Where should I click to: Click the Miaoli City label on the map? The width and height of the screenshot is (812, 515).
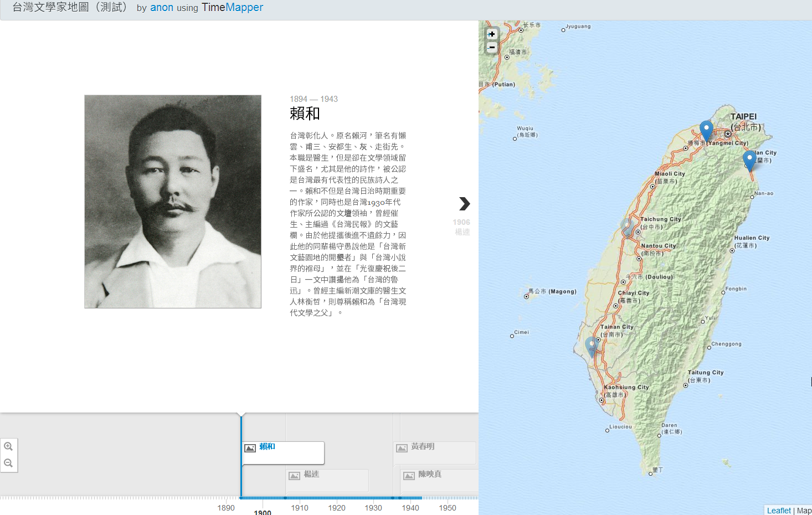click(x=670, y=174)
